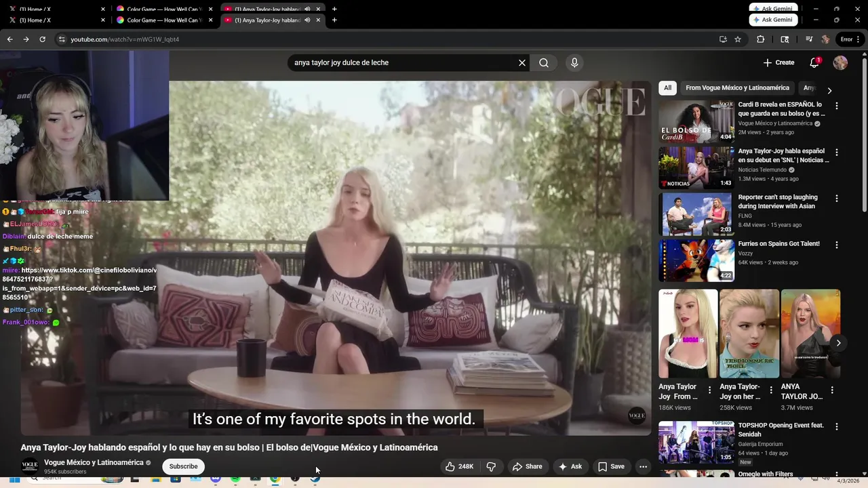
Task: Share the video
Action: pos(527,466)
